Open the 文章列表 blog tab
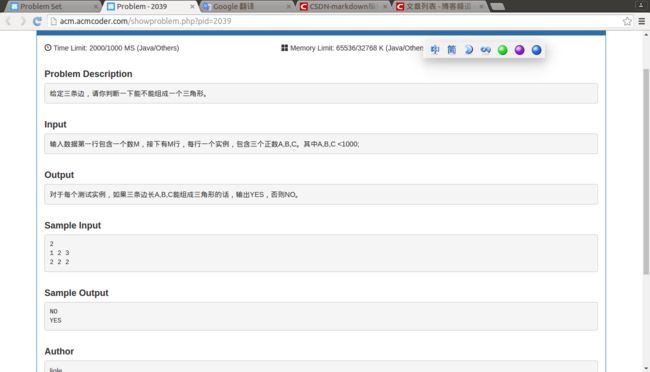 (x=439, y=7)
